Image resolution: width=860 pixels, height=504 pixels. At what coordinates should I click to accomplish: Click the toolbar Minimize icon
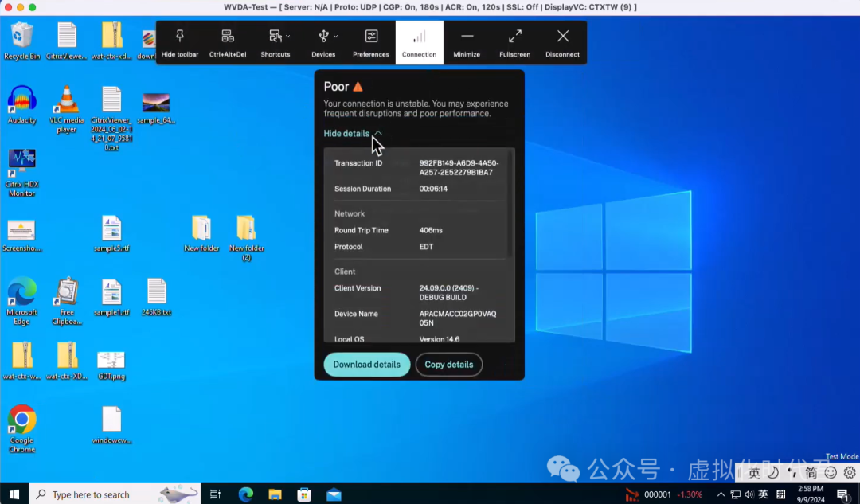point(467,36)
